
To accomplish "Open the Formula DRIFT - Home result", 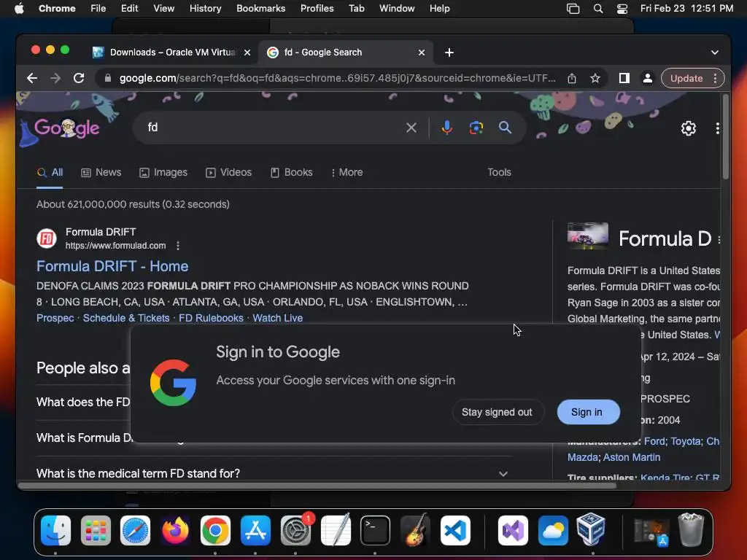I will point(112,266).
